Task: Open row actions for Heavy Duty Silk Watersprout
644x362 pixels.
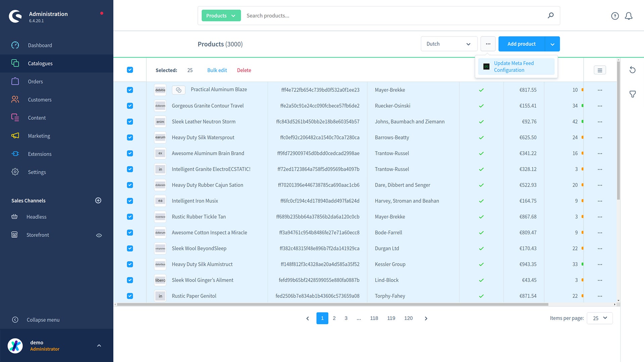Action: click(600, 137)
